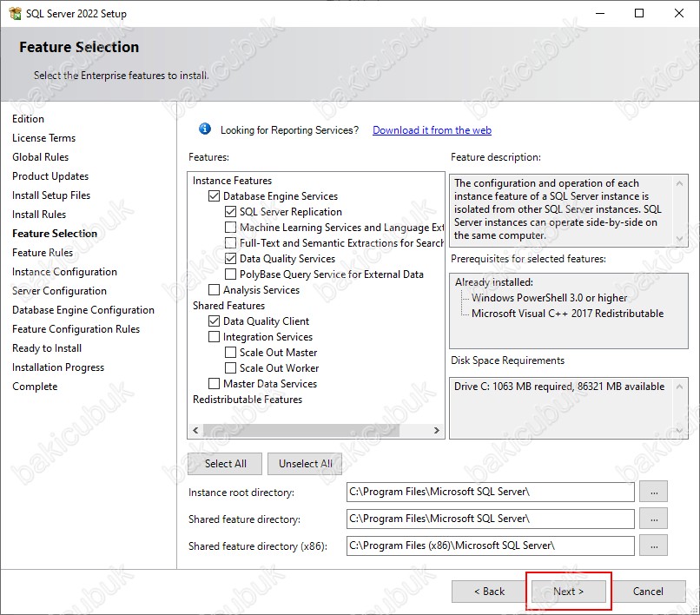Click the Shared feature directory (x86) field
Viewport: 700px width, 615px height.
click(x=490, y=546)
